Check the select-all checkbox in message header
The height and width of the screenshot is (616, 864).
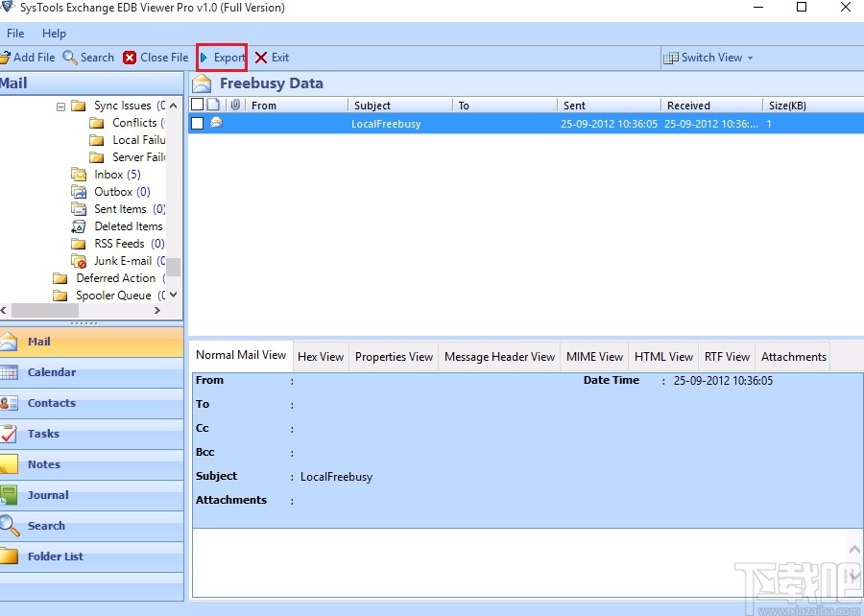(x=196, y=104)
